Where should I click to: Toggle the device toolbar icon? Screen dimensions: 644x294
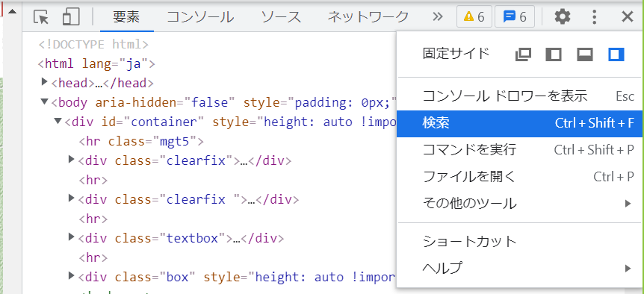pos(71,17)
